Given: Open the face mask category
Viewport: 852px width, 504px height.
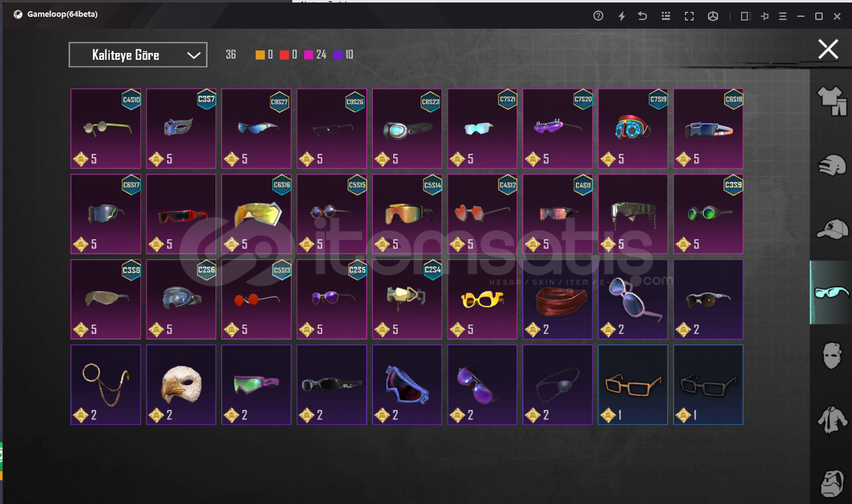Looking at the screenshot, I should (x=831, y=356).
